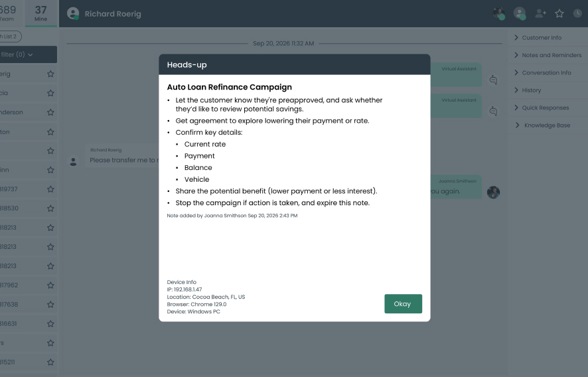
Task: Click the agent photo avatar in header
Action: [x=499, y=13]
